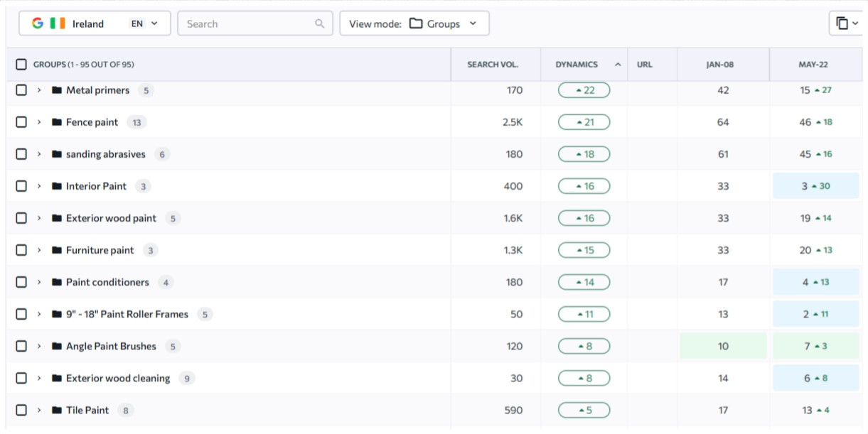Viewport: 868px width, 434px height.
Task: Open the Ireland EN search engine dropdown
Action: (95, 23)
